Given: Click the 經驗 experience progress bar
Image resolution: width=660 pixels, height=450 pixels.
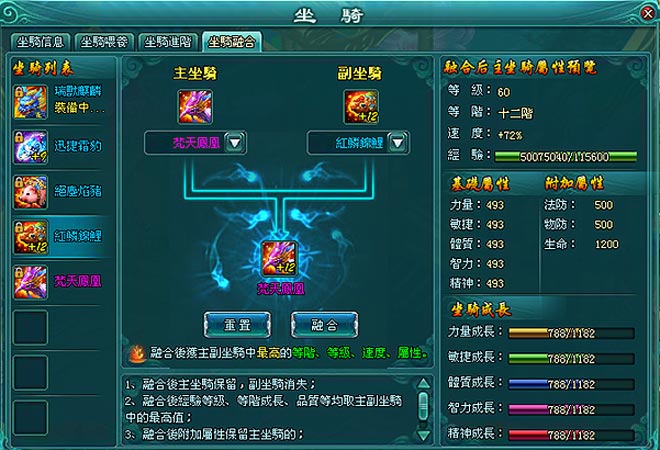Looking at the screenshot, I should 565,157.
